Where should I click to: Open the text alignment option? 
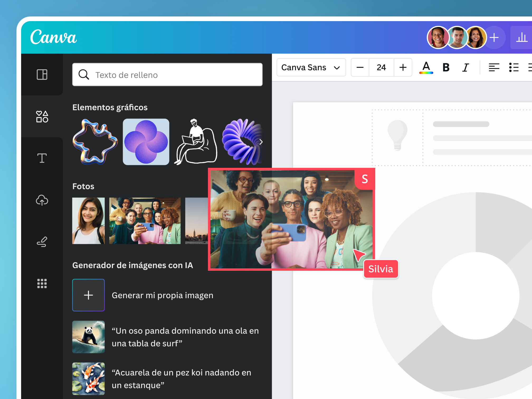[x=494, y=68]
